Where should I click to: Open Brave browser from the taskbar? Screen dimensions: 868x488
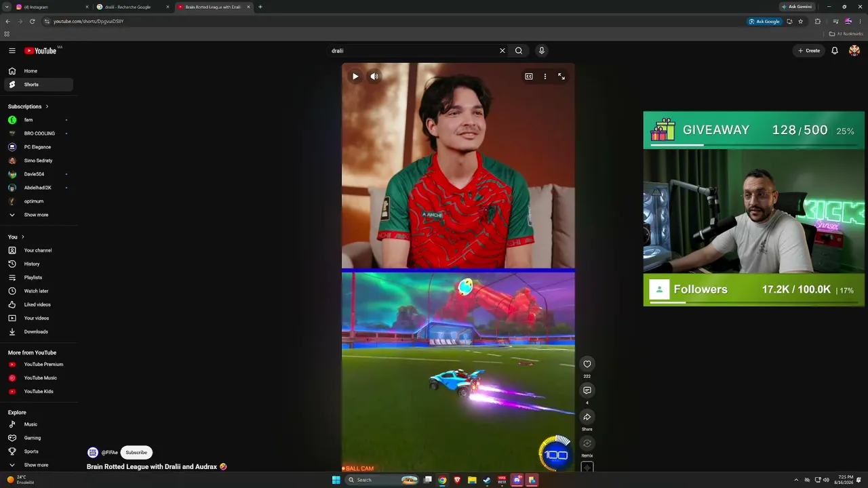point(457,480)
